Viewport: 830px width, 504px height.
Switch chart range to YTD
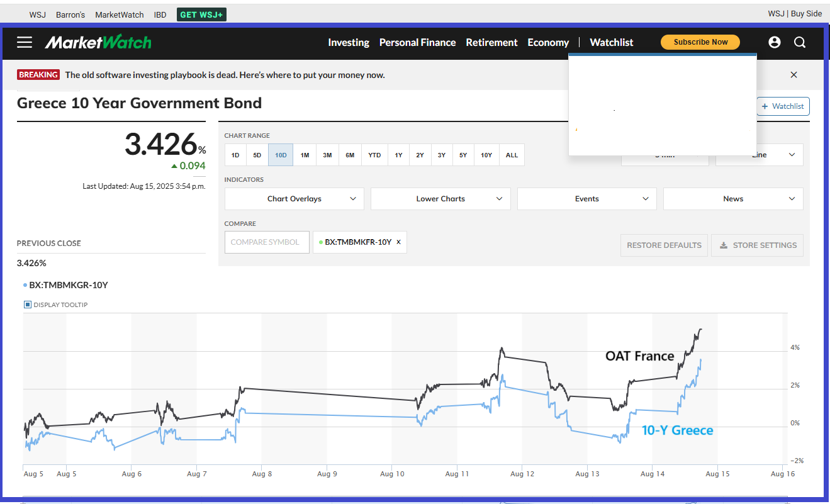(374, 155)
